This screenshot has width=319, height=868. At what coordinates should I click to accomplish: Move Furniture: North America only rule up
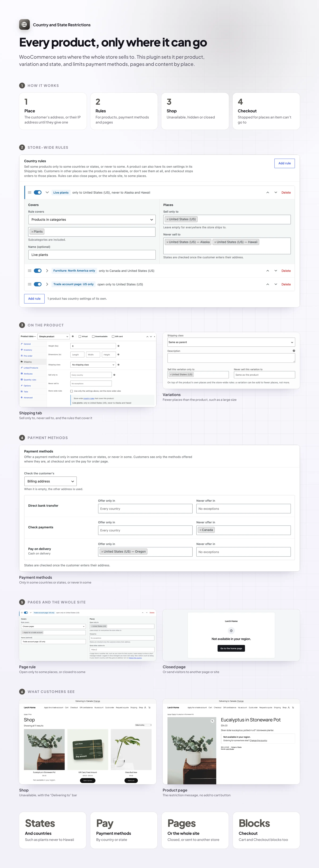tap(268, 271)
